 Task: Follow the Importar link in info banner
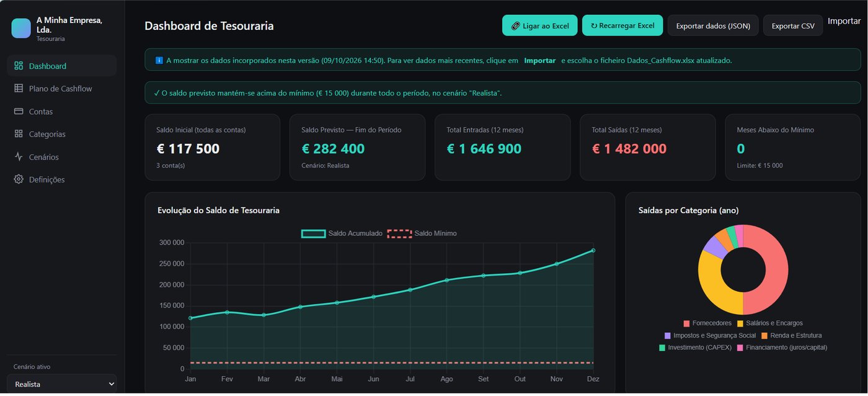(x=539, y=61)
